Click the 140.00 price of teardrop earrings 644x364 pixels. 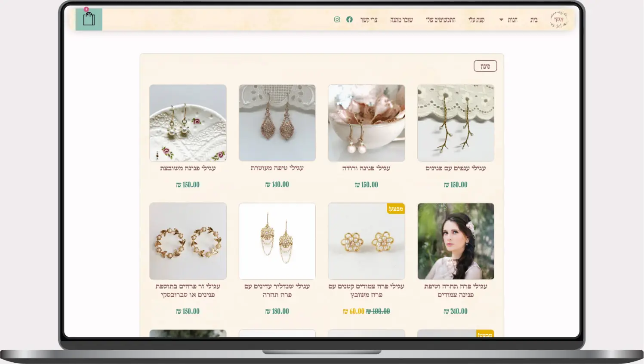tap(277, 185)
